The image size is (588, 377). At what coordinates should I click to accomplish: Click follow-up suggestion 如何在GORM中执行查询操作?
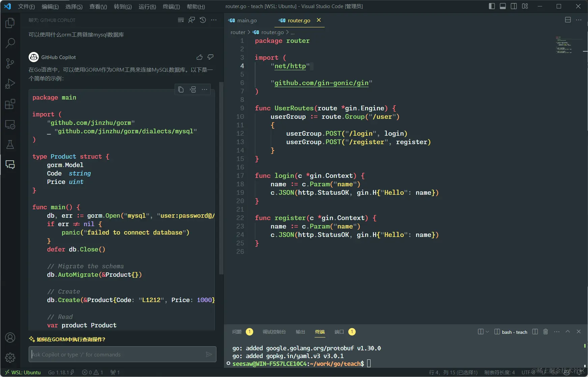click(71, 339)
